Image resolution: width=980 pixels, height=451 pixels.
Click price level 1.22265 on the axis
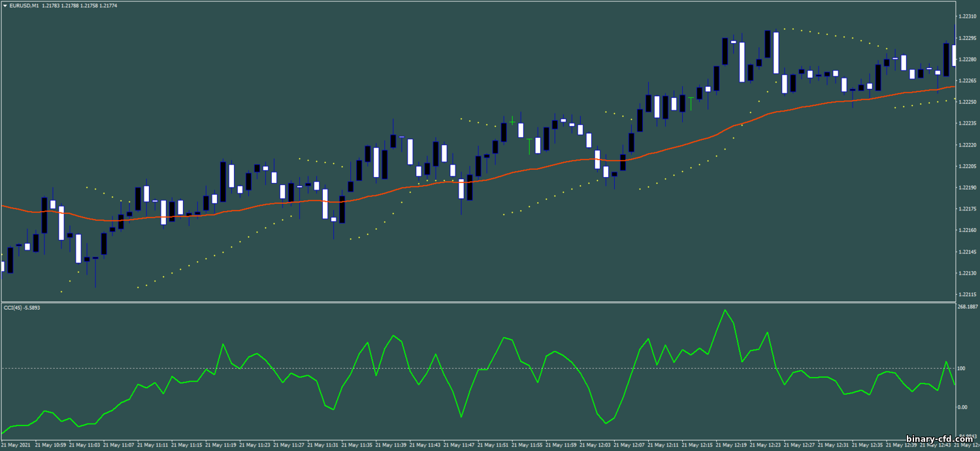pyautogui.click(x=966, y=80)
